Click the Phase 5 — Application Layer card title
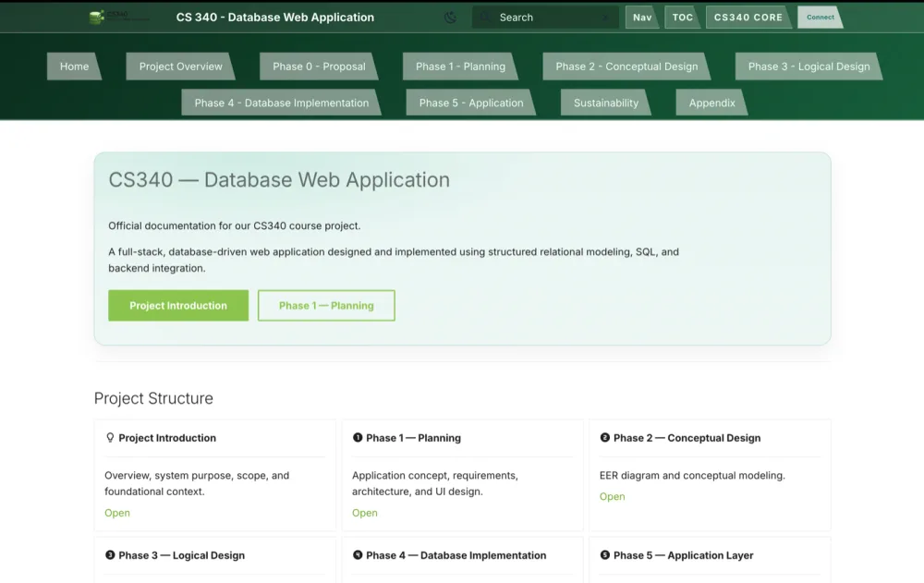The image size is (924, 583). pos(683,555)
